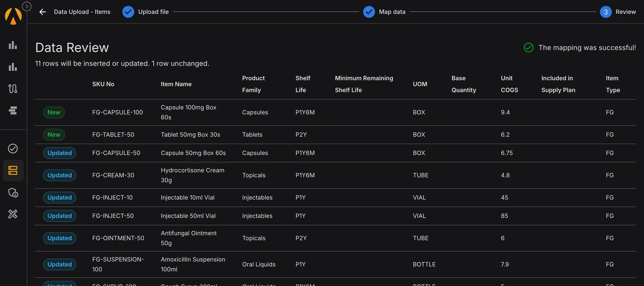The height and width of the screenshot is (286, 644).
Task: Click the Data Upload - Items breadcrumb title
Action: [x=82, y=12]
